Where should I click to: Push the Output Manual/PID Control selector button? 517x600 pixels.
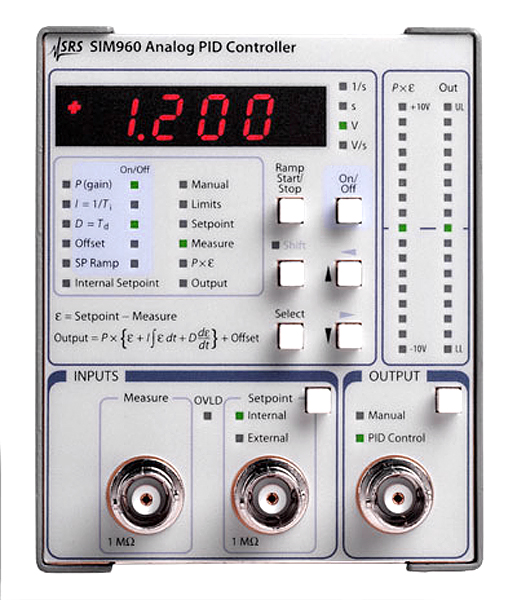(449, 400)
